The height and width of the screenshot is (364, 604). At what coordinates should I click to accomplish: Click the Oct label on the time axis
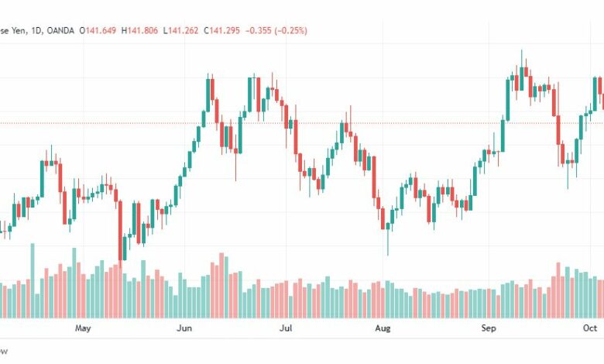click(x=590, y=328)
